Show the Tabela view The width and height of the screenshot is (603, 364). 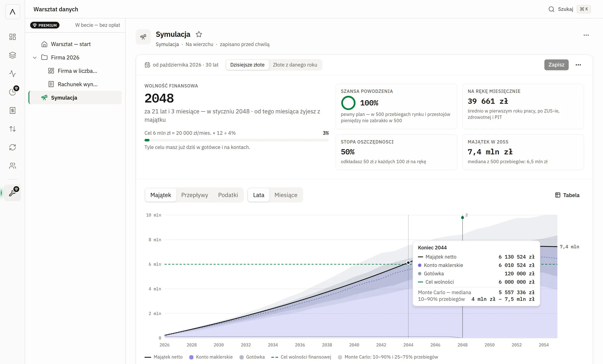coord(567,195)
